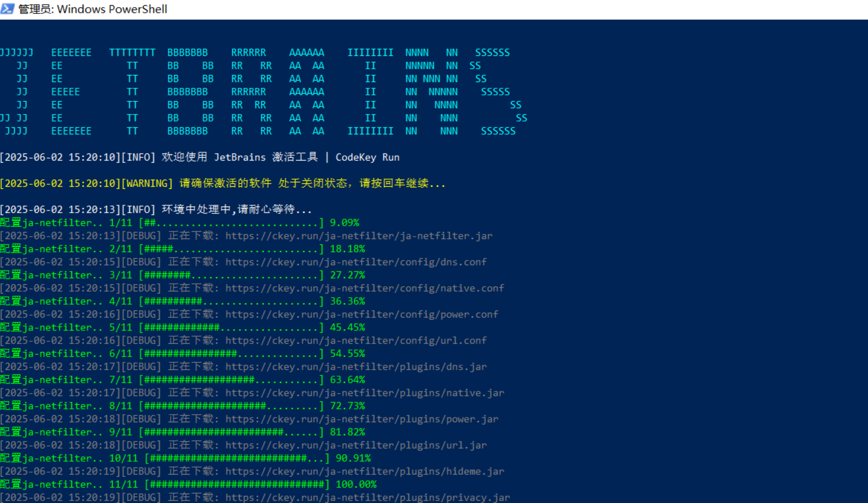
Task: Click the progress line showing 3/11 27.27%
Action: coord(182,275)
